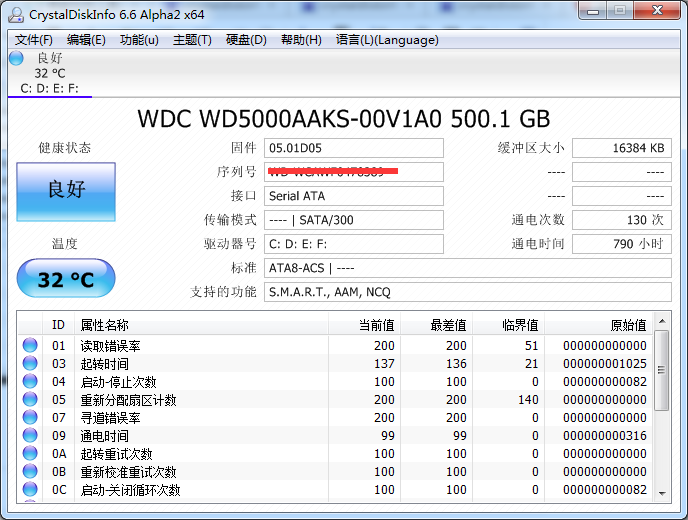Select the 起转时间 attribute row
688x520 pixels.
(335, 364)
